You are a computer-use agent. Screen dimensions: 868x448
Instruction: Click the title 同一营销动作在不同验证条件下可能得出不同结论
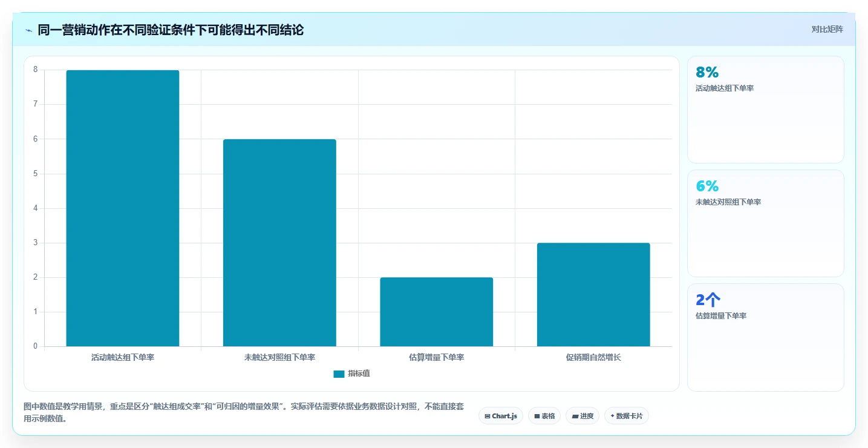171,30
